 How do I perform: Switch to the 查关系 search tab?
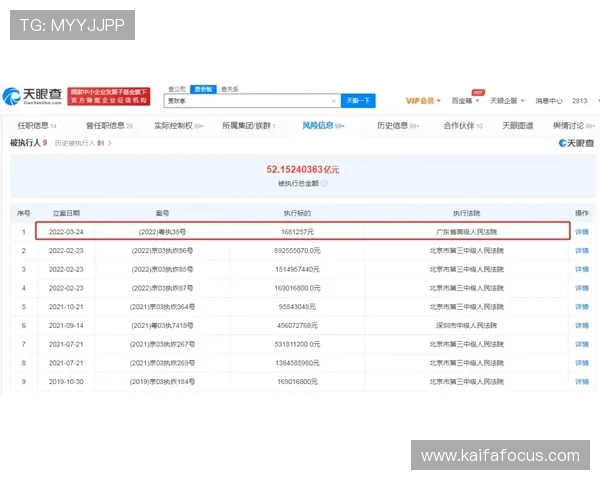pyautogui.click(x=231, y=88)
